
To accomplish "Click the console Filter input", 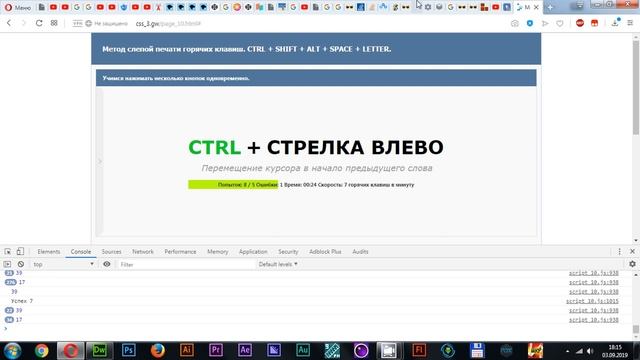I will tap(186, 264).
